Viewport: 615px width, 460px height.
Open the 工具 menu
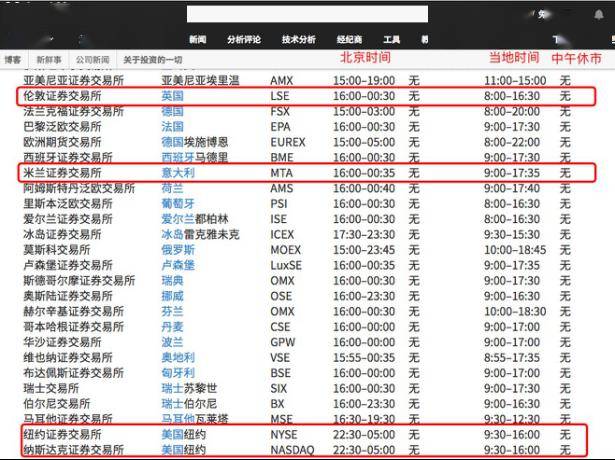click(x=391, y=39)
